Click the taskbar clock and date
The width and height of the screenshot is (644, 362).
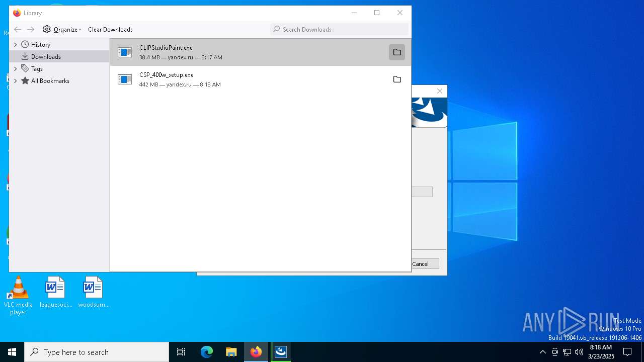click(x=601, y=352)
